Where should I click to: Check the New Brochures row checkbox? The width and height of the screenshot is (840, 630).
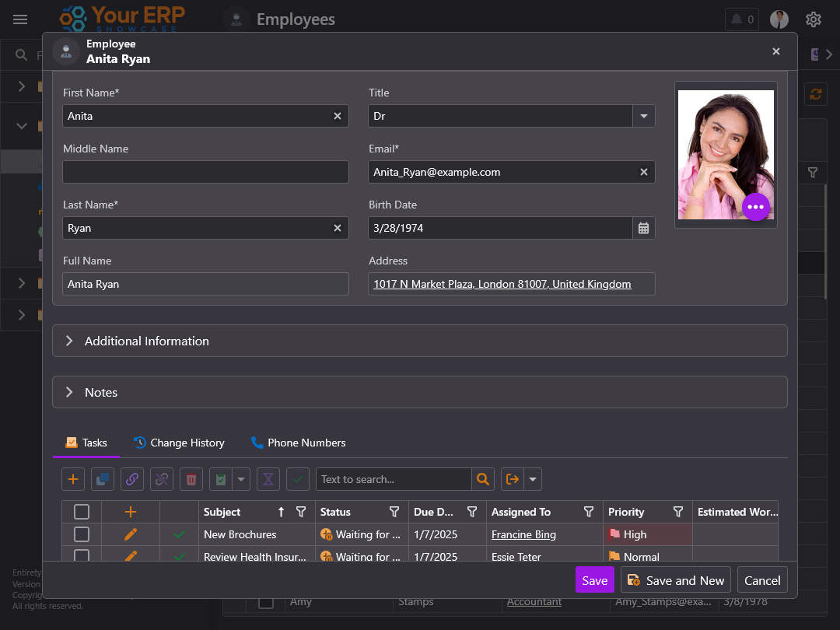[x=82, y=534]
